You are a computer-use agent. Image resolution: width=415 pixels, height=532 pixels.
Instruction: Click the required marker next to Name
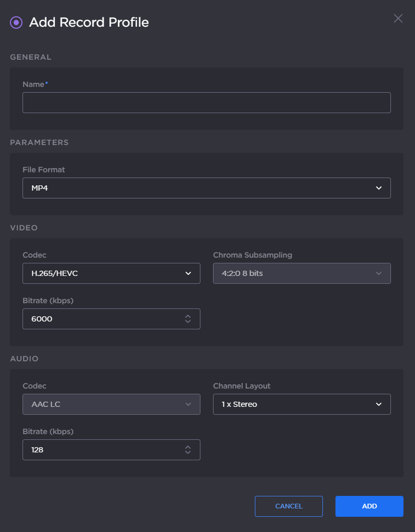(x=47, y=82)
